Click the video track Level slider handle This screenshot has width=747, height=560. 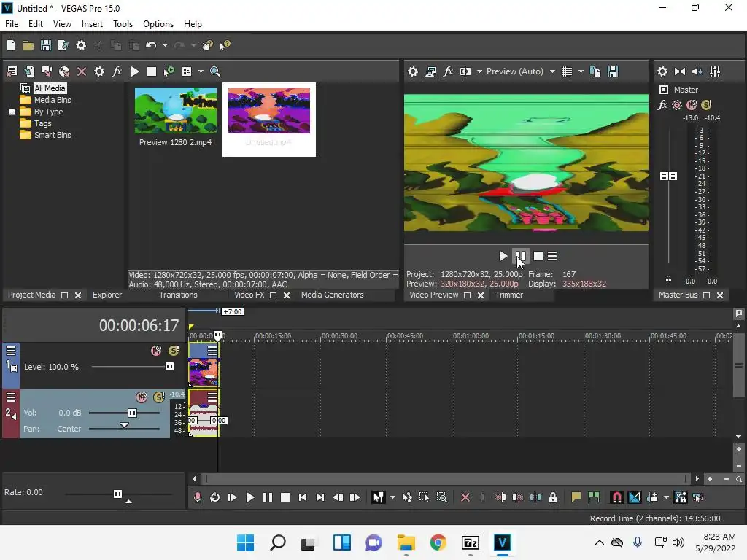click(x=169, y=366)
